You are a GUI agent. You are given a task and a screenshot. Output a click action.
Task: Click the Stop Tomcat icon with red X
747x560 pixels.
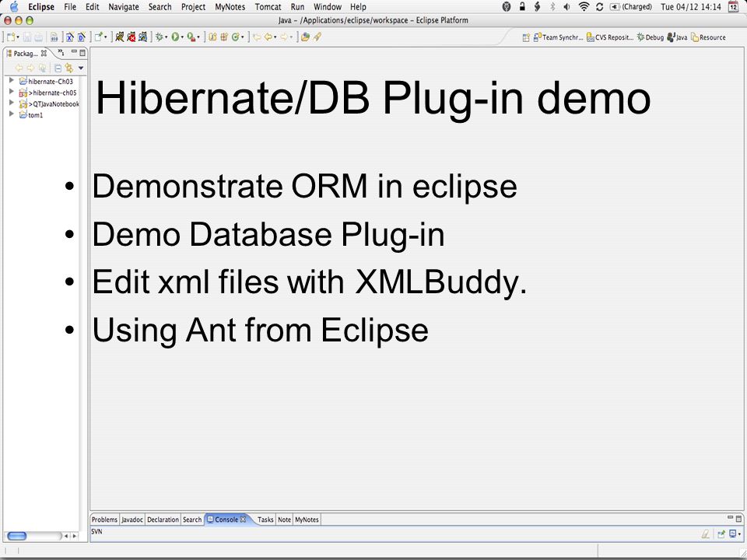131,37
